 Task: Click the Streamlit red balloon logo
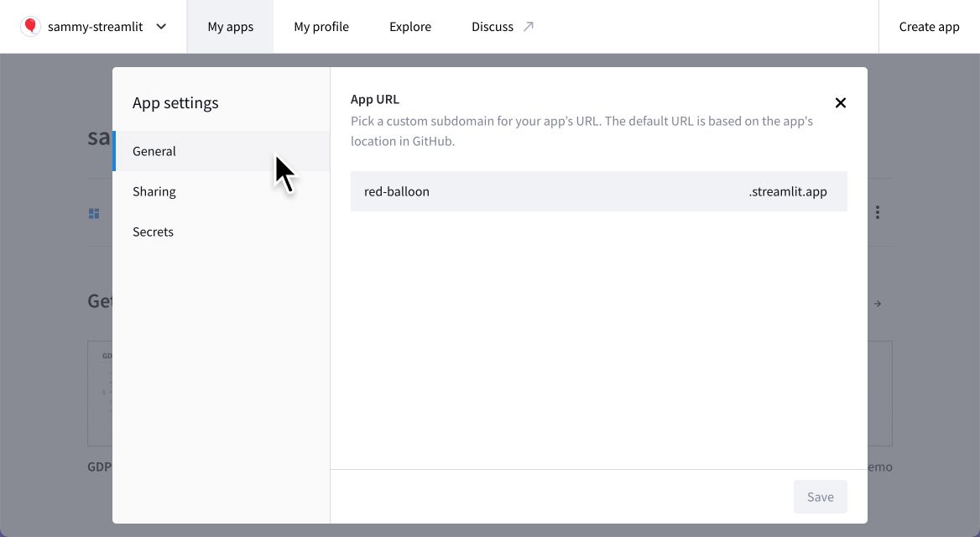(30, 26)
